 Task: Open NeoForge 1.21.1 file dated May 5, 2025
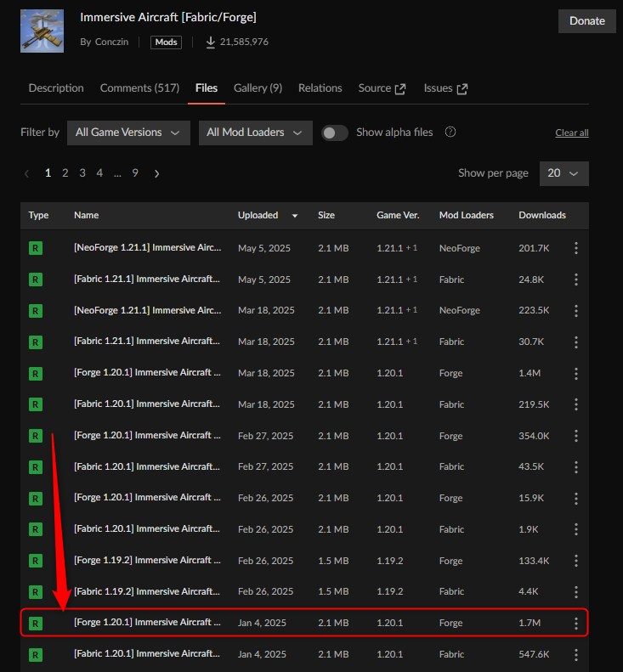pyautogui.click(x=148, y=248)
